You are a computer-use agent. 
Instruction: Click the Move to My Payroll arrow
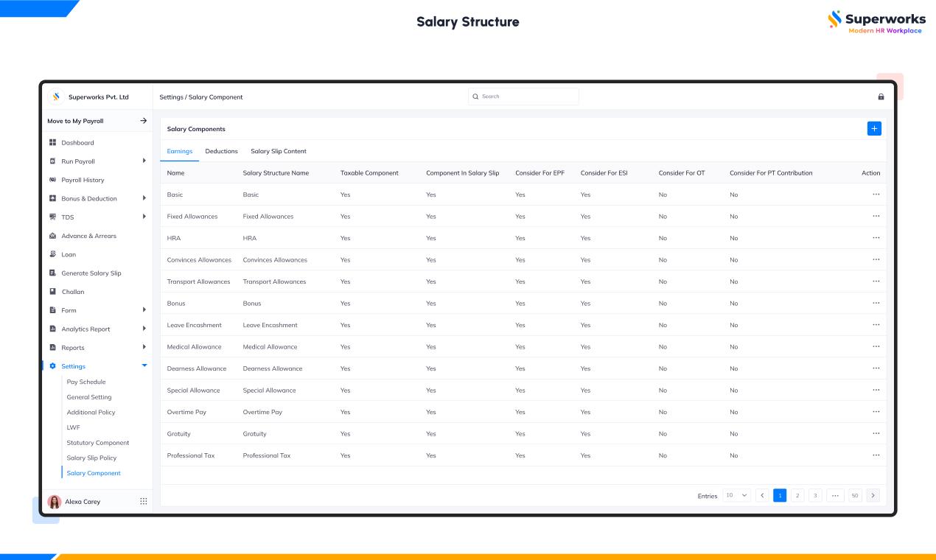(x=144, y=121)
